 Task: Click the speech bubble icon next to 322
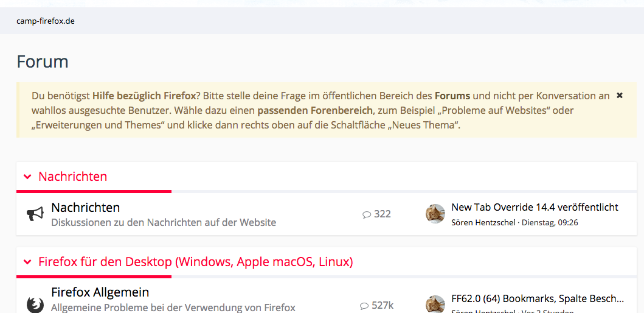(367, 214)
